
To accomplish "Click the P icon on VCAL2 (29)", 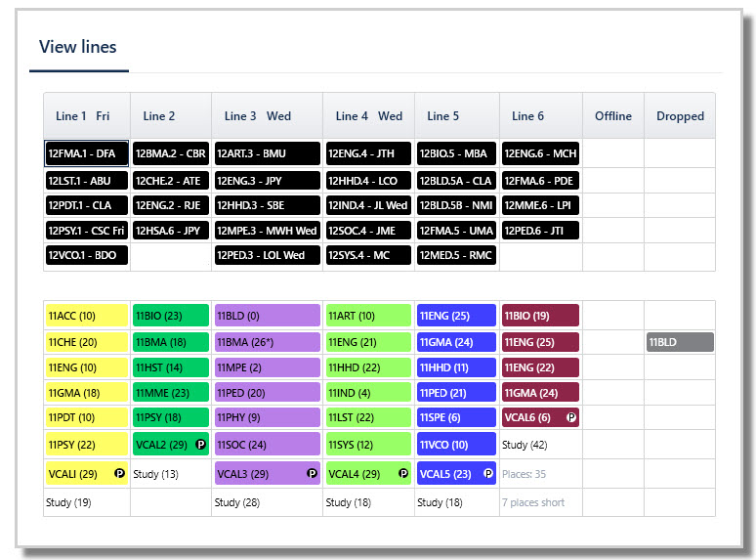I will coord(200,445).
